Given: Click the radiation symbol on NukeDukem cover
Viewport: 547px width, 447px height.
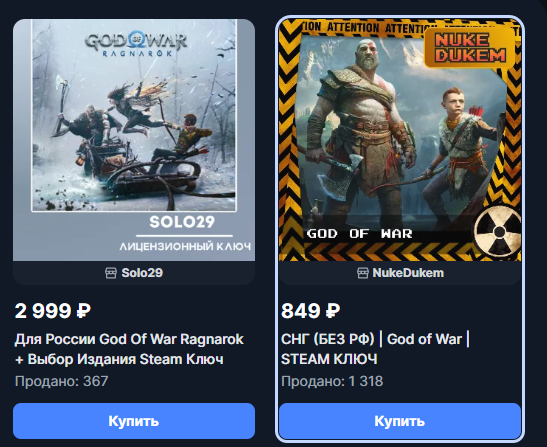Looking at the screenshot, I should coord(498,231).
